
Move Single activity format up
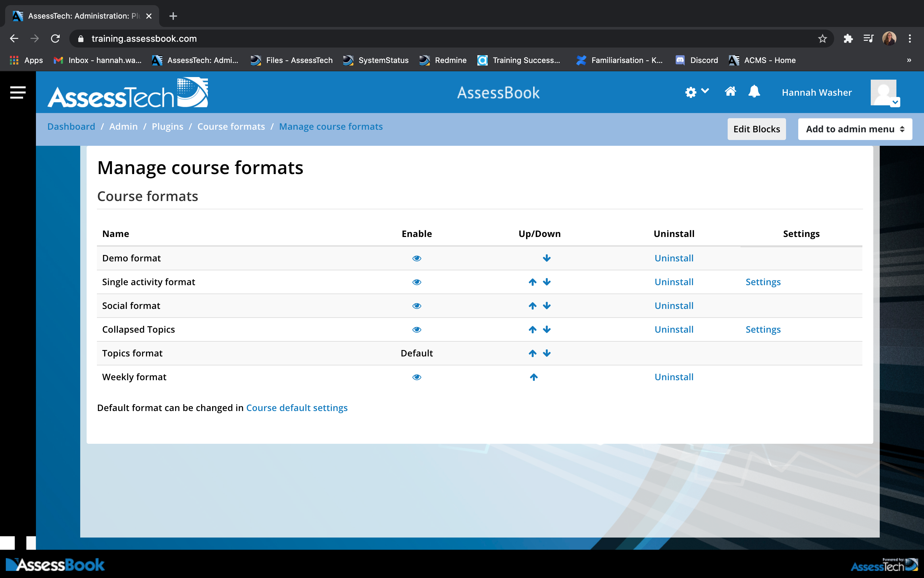pos(533,282)
